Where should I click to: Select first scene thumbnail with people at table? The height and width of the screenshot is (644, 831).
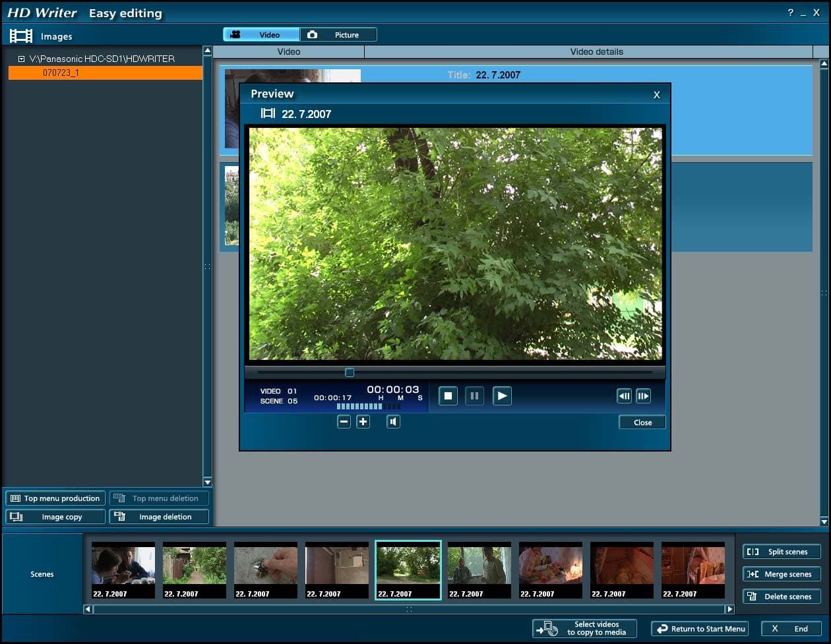pos(123,570)
